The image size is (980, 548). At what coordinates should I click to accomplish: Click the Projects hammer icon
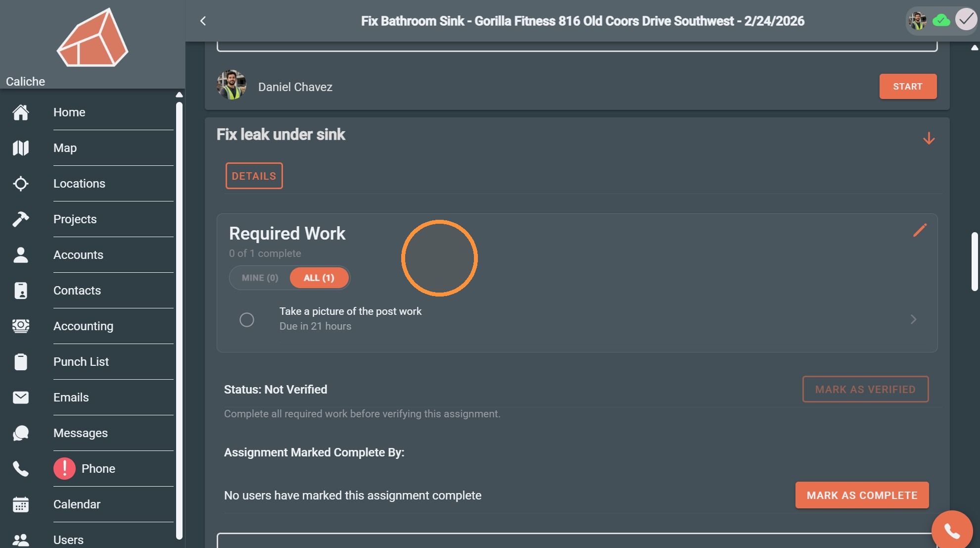pyautogui.click(x=21, y=219)
